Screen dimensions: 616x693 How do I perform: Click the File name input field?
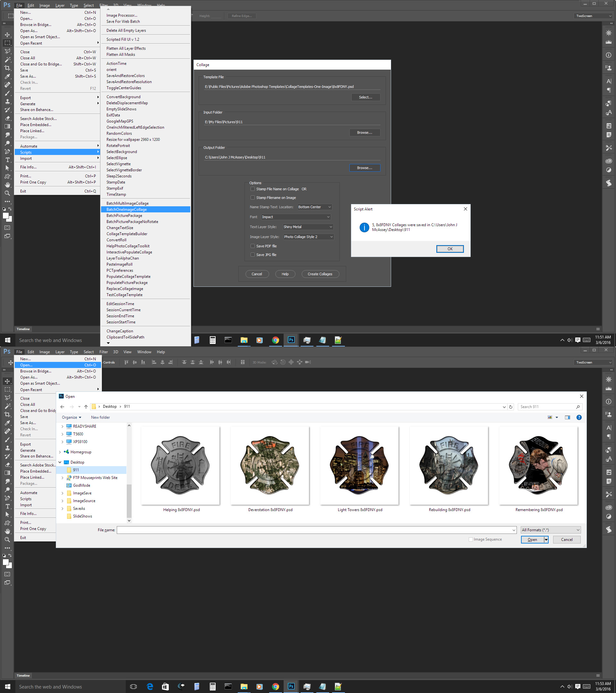(315, 530)
